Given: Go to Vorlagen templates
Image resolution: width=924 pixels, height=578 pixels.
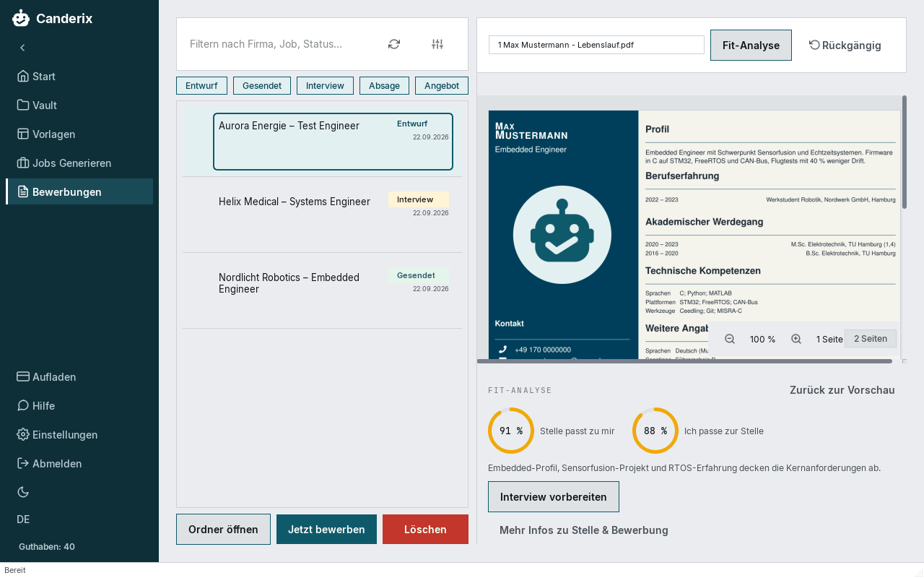Looking at the screenshot, I should (x=79, y=134).
